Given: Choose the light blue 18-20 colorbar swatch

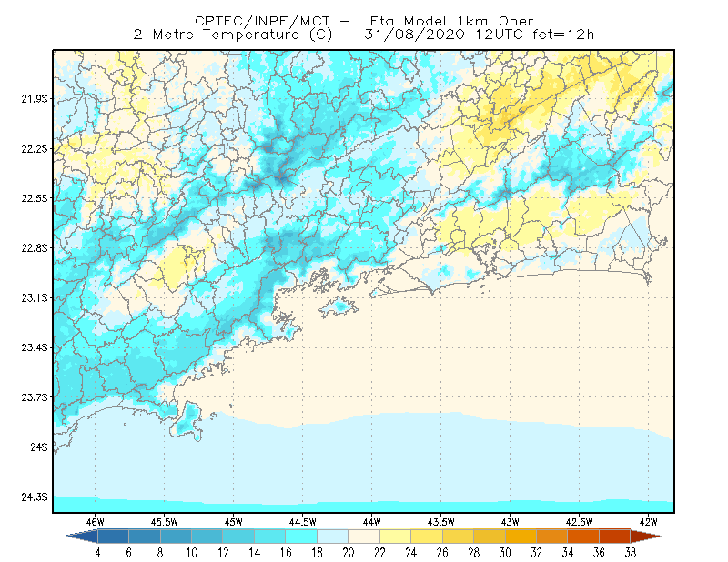Looking at the screenshot, I should coord(333,537).
